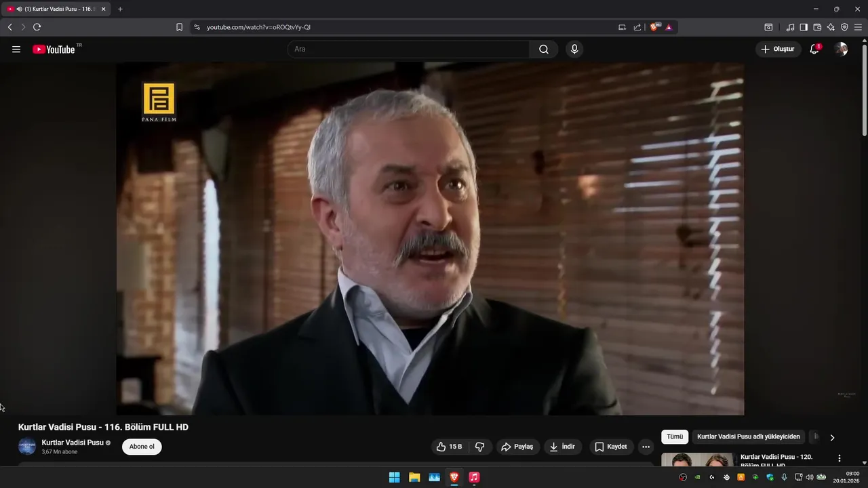Screen dimensions: 868x488
Task: Open the Brave playlist music note icon
Action: click(x=790, y=27)
